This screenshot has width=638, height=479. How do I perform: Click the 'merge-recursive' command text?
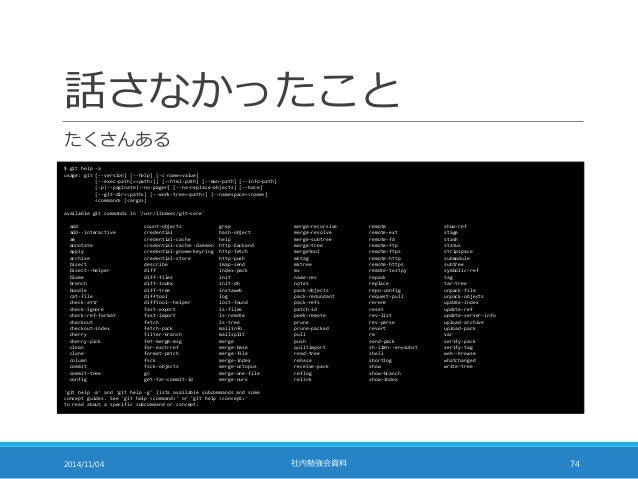point(315,227)
